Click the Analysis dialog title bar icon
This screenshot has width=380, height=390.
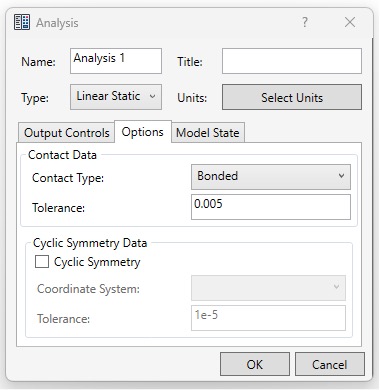pyautogui.click(x=22, y=22)
